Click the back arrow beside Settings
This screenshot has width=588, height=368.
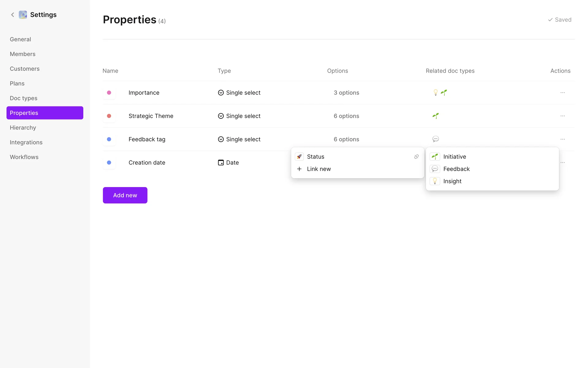[x=13, y=15]
